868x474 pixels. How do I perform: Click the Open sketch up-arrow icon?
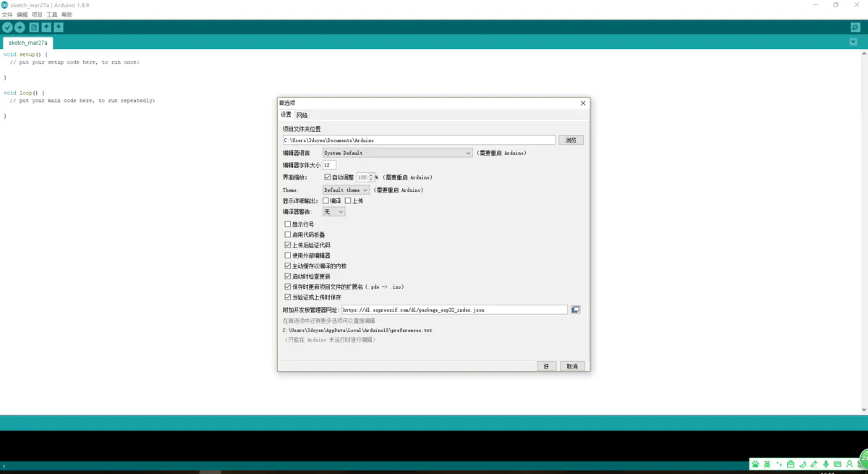pos(46,27)
